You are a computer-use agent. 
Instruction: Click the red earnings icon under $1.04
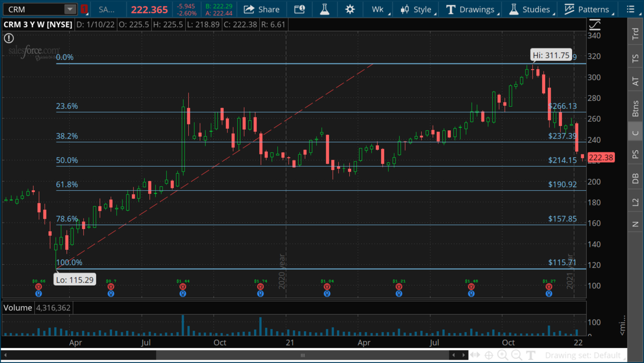[x=326, y=287]
